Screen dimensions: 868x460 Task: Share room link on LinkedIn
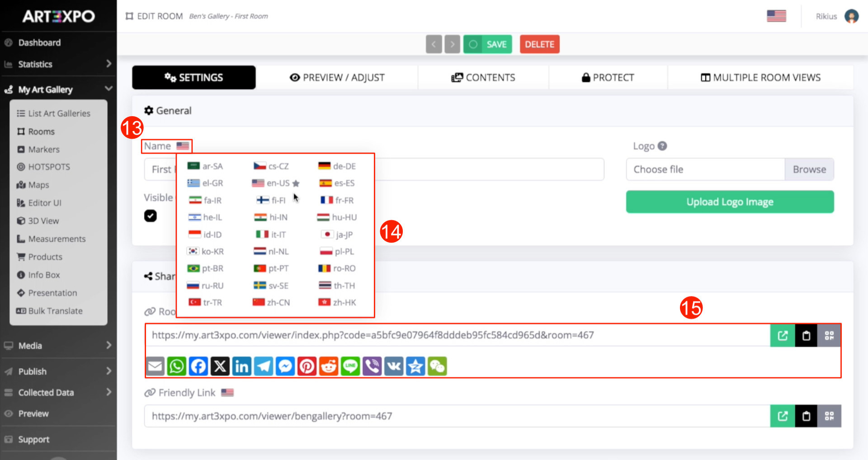pos(242,366)
